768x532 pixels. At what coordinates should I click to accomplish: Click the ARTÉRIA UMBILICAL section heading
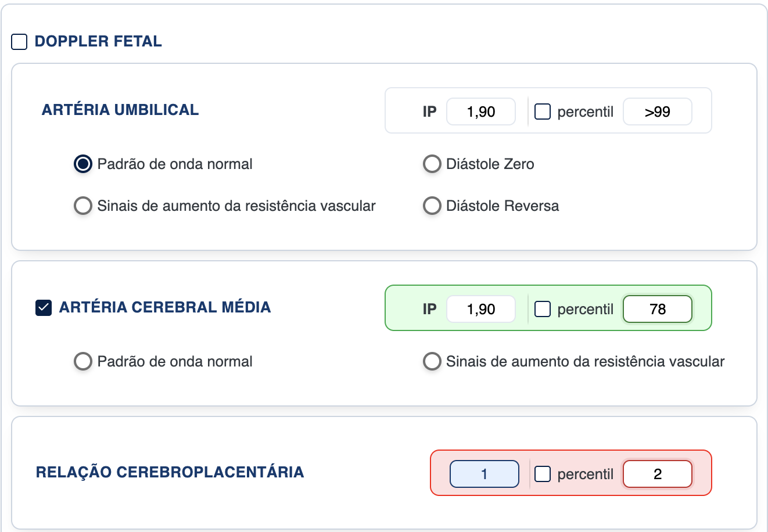coord(120,110)
